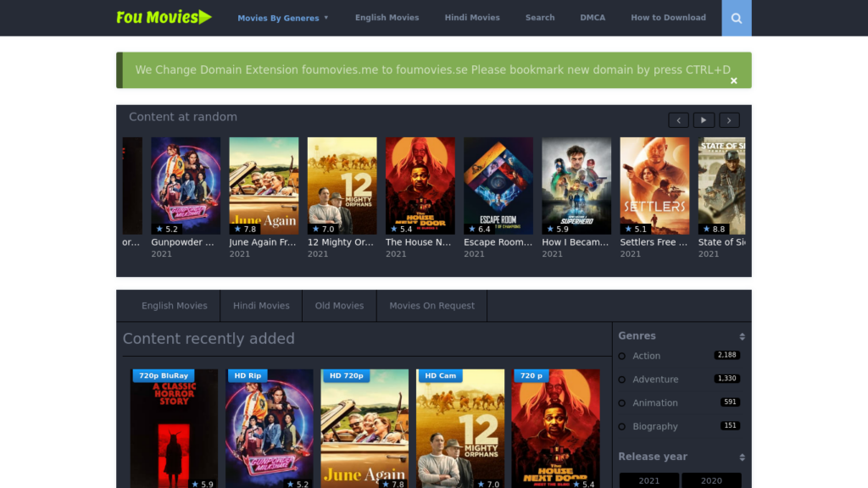Click the Action count badge 2,188

(x=726, y=355)
